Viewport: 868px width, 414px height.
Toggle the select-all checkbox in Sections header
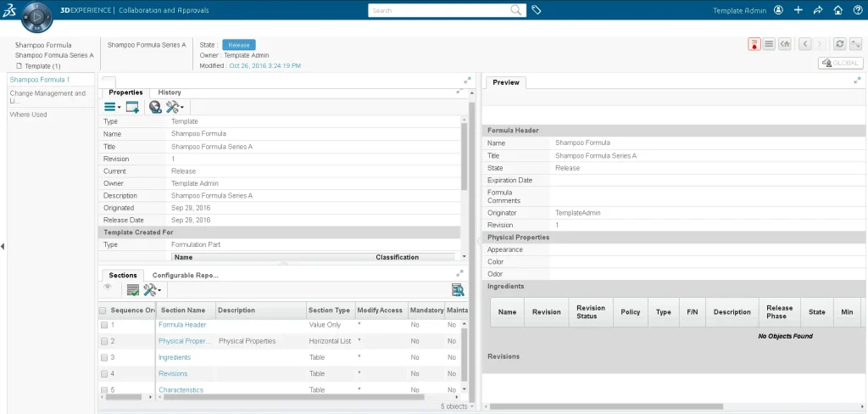[103, 310]
